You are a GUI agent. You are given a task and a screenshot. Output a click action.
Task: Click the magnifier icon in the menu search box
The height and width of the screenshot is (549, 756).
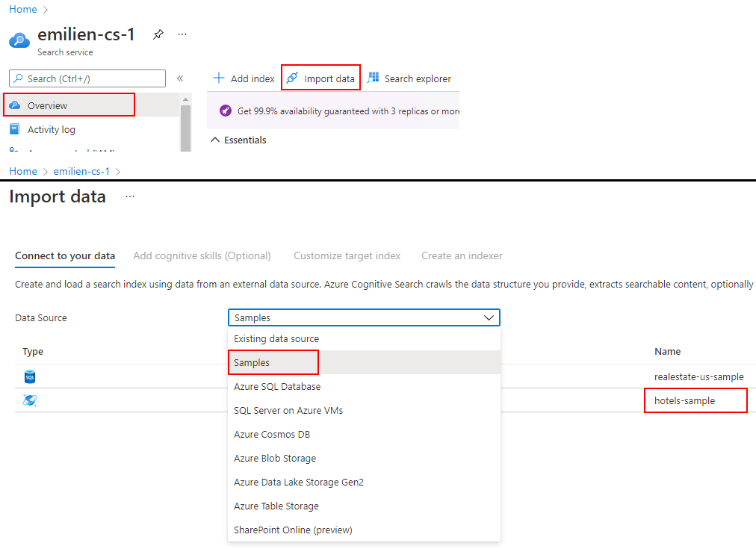click(19, 78)
